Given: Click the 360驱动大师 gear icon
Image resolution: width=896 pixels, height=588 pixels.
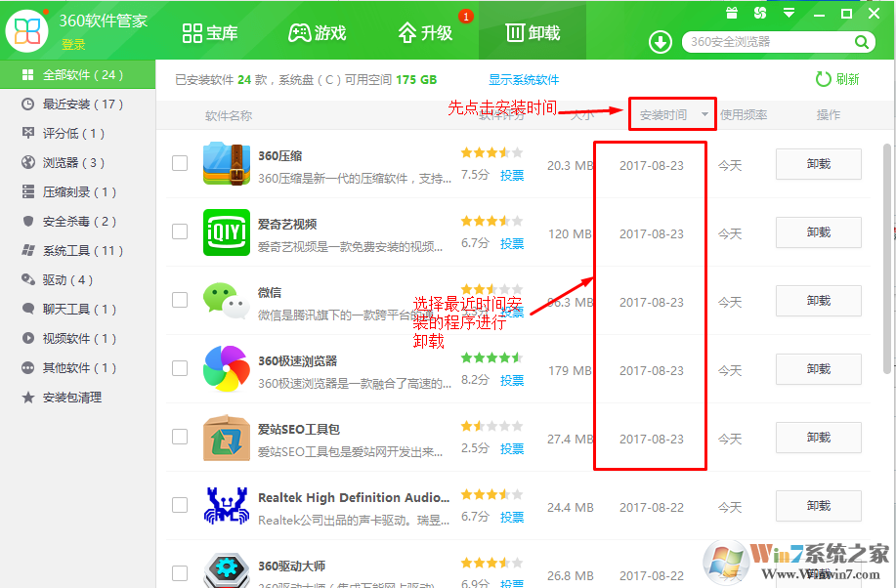Looking at the screenshot, I should coord(227,570).
